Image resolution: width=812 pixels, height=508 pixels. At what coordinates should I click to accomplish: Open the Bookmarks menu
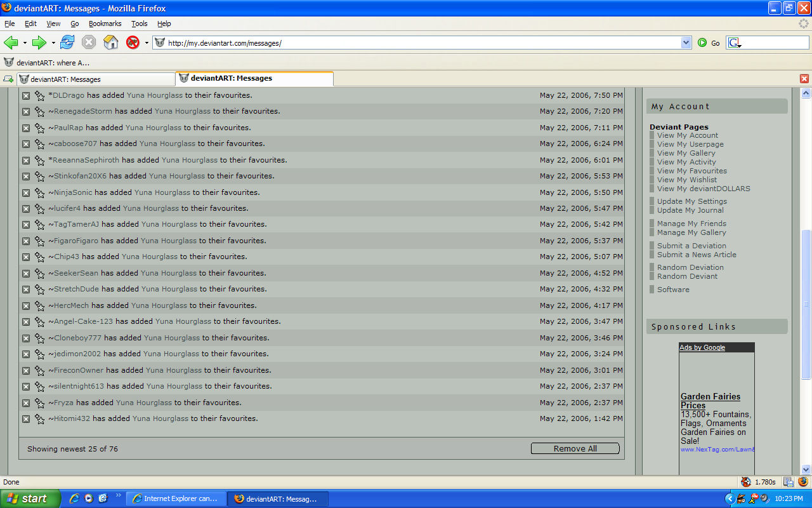click(105, 23)
